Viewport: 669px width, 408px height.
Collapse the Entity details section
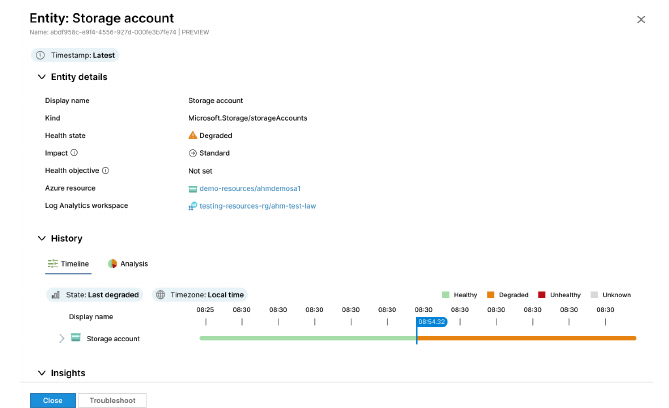(x=41, y=77)
